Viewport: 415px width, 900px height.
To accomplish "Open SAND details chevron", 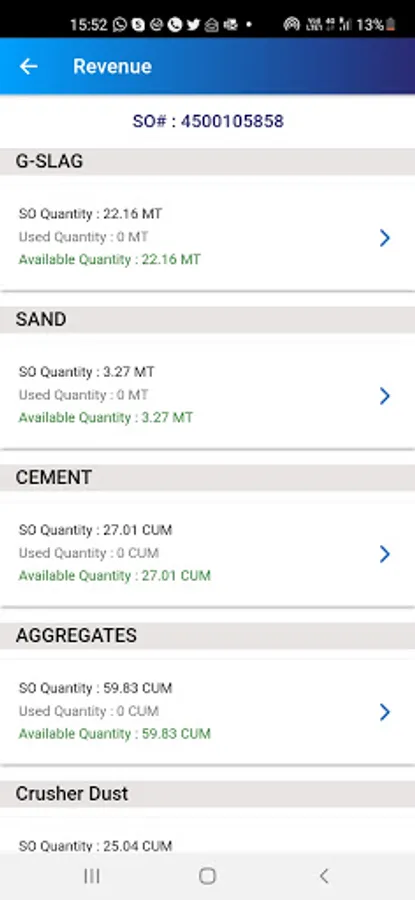I will click(x=385, y=395).
